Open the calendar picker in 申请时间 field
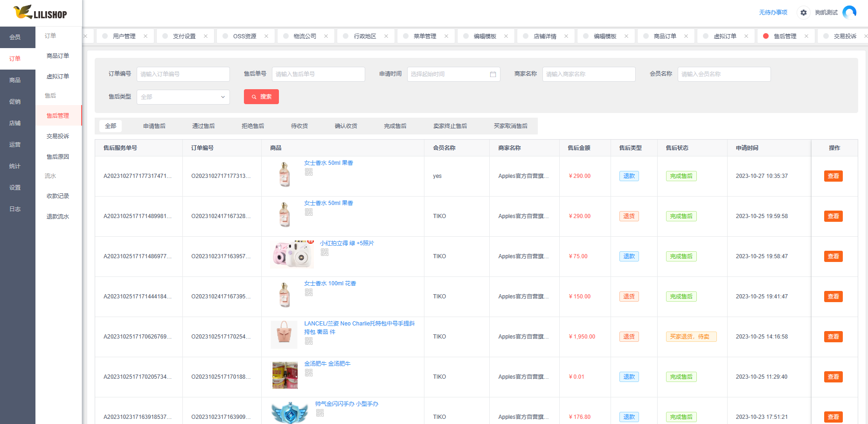Image resolution: width=868 pixels, height=424 pixels. point(493,74)
